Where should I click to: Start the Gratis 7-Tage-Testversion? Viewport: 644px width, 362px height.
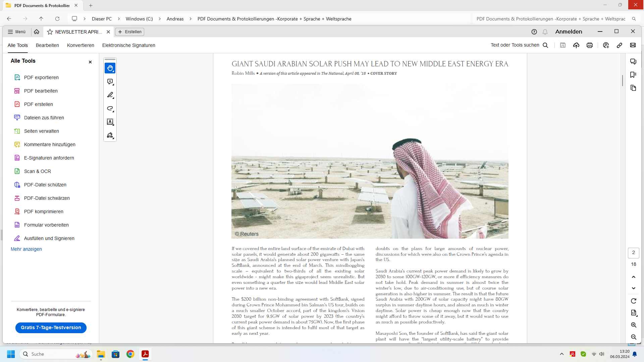pyautogui.click(x=51, y=327)
